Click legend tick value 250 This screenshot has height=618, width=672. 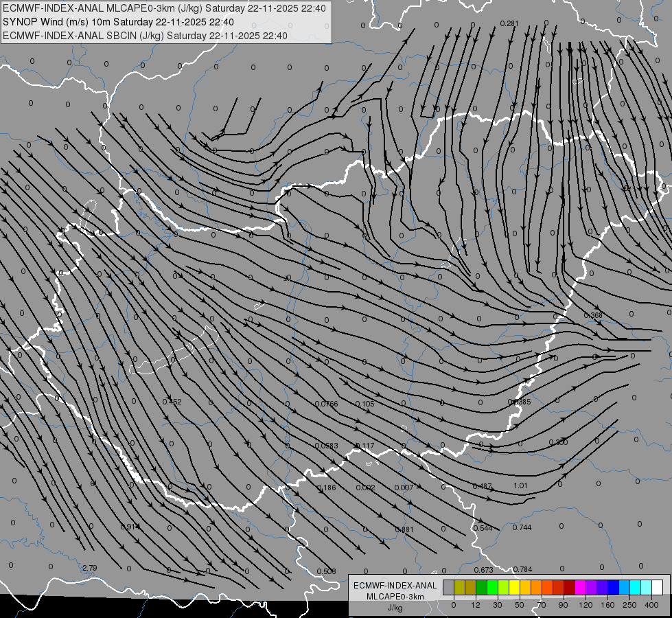point(629,605)
